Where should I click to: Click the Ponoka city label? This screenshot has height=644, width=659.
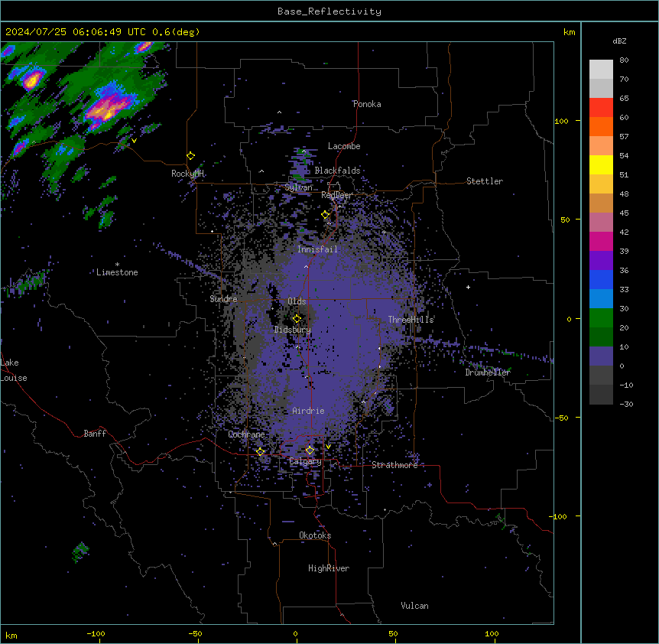pos(367,104)
